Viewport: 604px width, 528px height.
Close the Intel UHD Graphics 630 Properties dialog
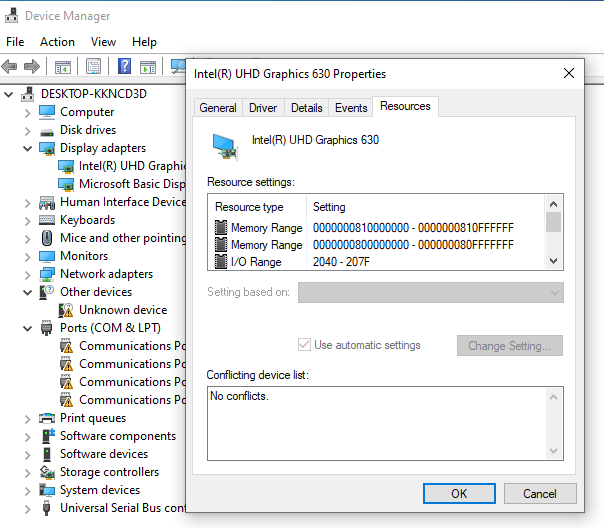click(x=569, y=73)
